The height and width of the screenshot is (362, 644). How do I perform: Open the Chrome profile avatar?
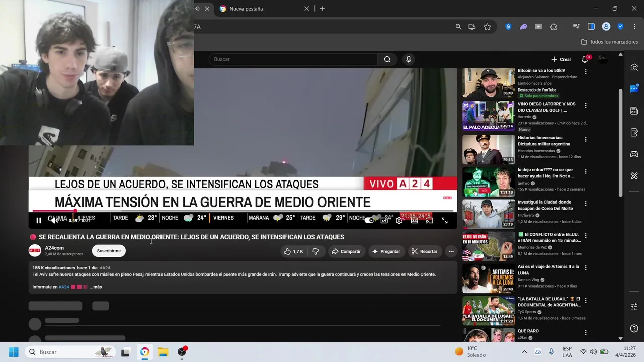coord(606,27)
